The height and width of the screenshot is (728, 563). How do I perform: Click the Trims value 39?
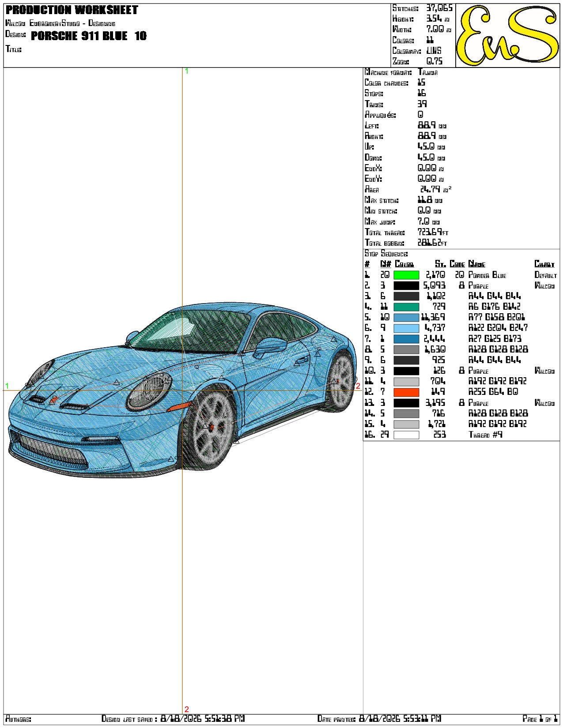coord(422,104)
